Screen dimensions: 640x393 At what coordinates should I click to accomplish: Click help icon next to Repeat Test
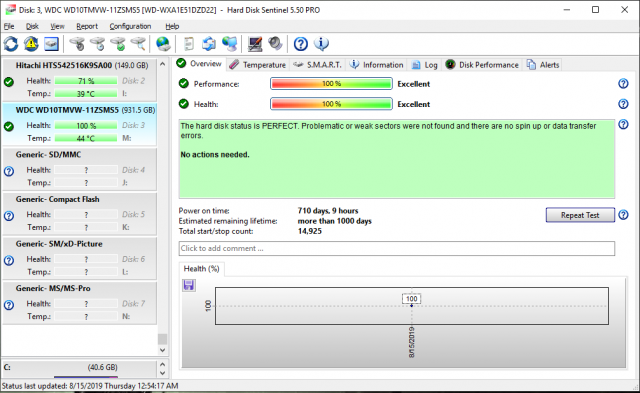pos(623,215)
